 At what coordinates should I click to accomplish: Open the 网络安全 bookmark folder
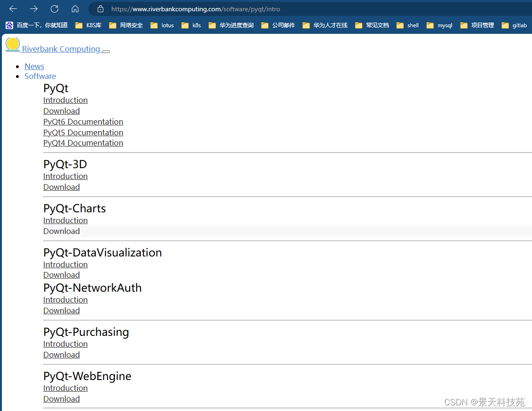click(x=126, y=25)
